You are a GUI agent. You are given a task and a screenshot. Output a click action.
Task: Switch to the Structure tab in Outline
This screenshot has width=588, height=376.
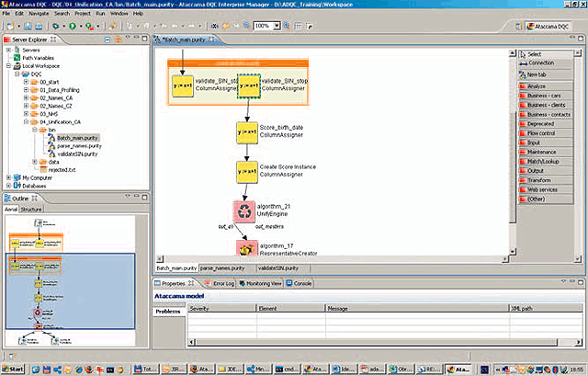(31, 210)
